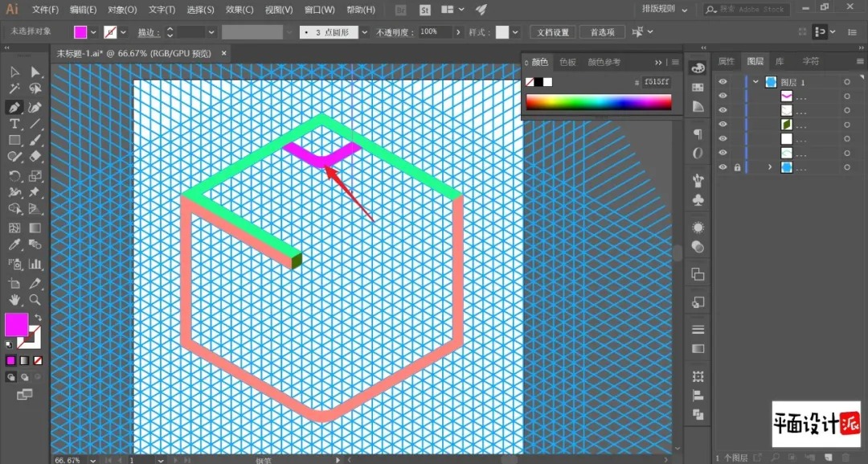
Task: Select the Lasso tool
Action: coord(35,88)
